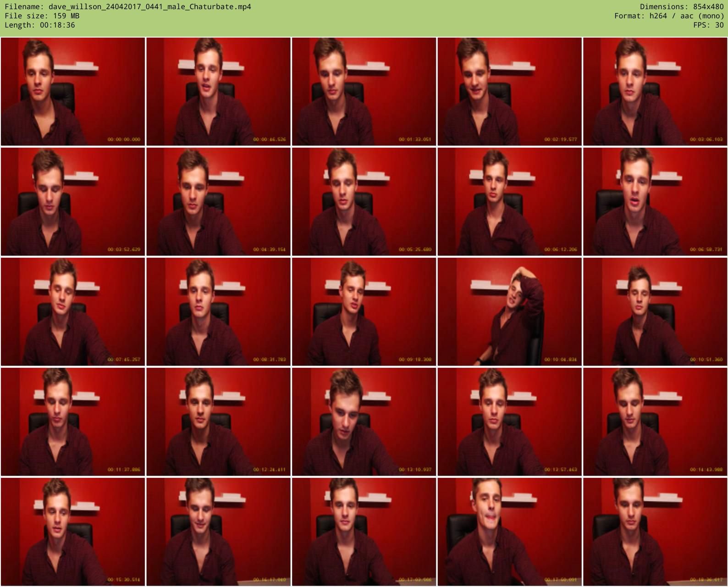The width and height of the screenshot is (728, 587).
Task: Click the File size 159 MB label
Action: [42, 16]
